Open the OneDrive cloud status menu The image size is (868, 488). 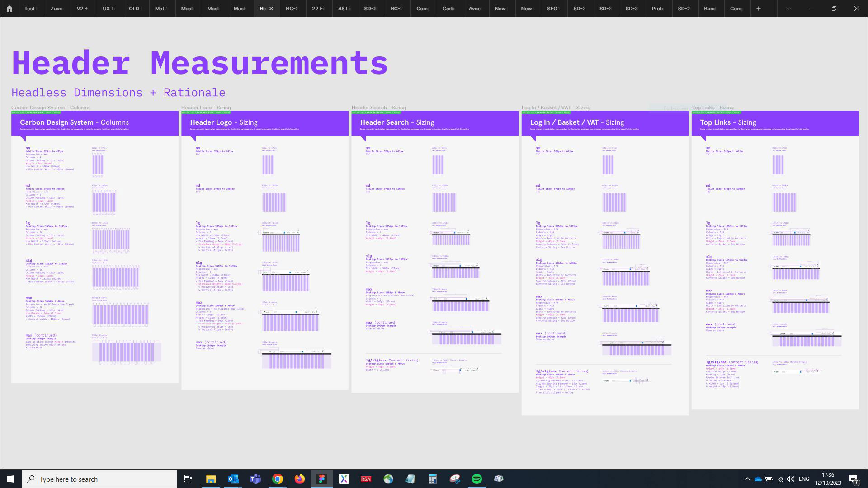[759, 479]
